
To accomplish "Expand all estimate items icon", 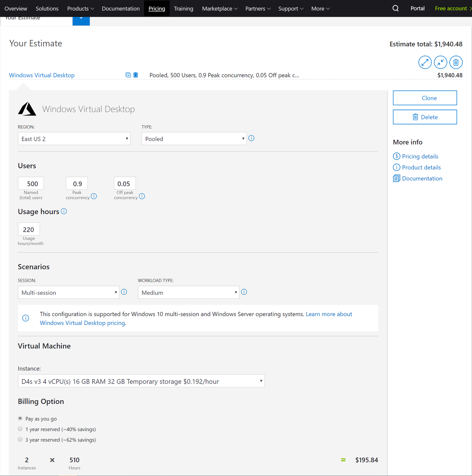I will coord(425,62).
